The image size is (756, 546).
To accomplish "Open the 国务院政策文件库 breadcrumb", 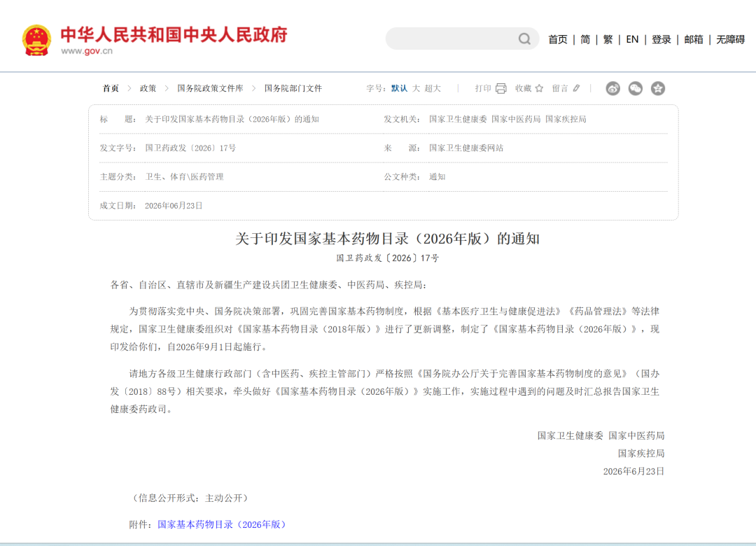I will coord(210,88).
